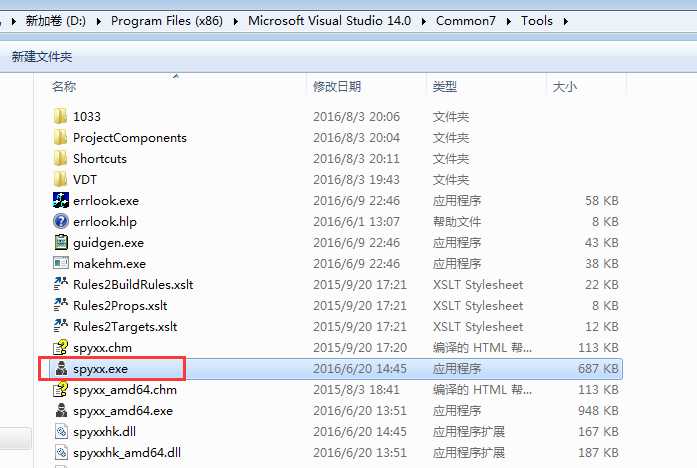Click the ProjectComponents folder name

click(x=130, y=138)
